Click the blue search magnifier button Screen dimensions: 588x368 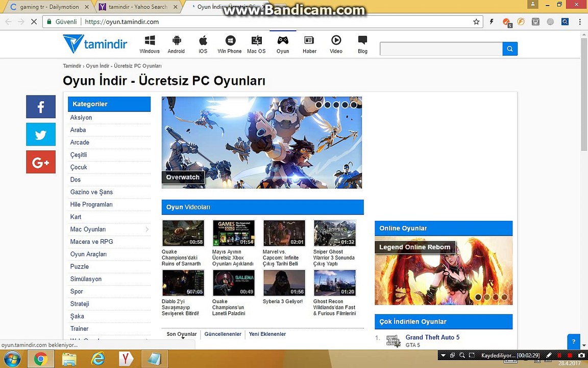point(510,49)
